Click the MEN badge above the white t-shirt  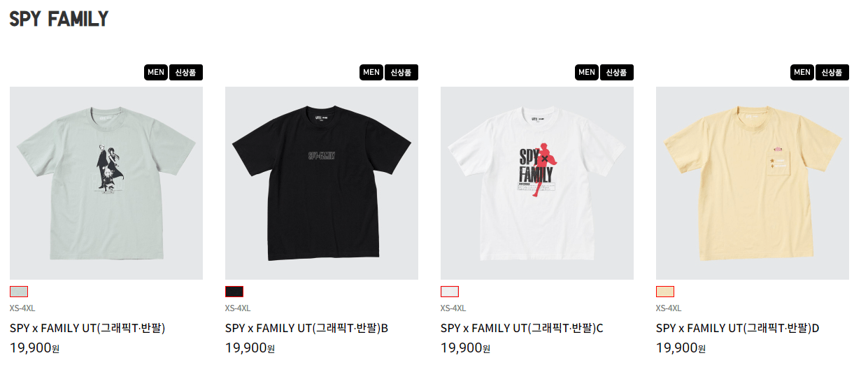587,72
